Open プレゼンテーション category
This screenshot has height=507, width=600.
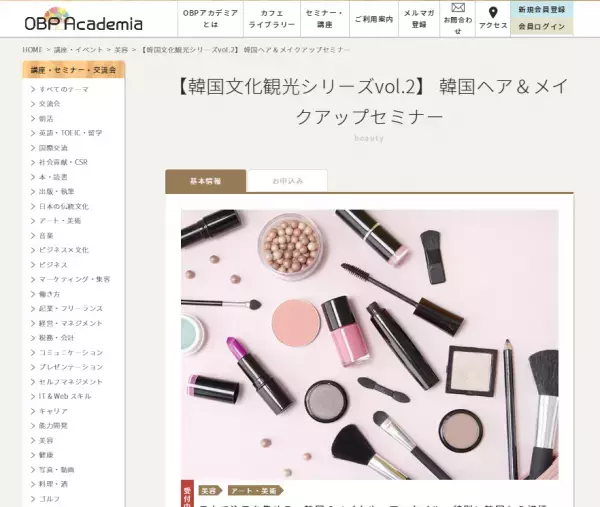(x=71, y=367)
